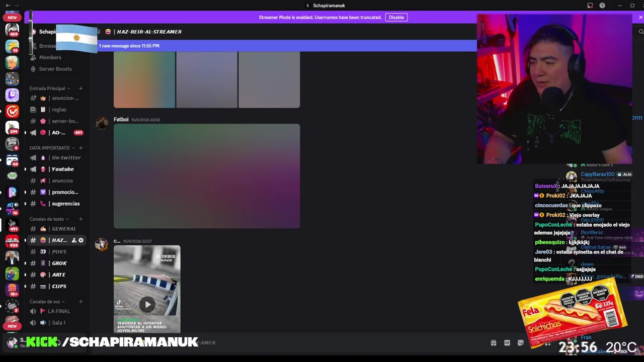Image resolution: width=644 pixels, height=362 pixels.
Task: Open the first blurred image in the gallery
Action: (144, 79)
